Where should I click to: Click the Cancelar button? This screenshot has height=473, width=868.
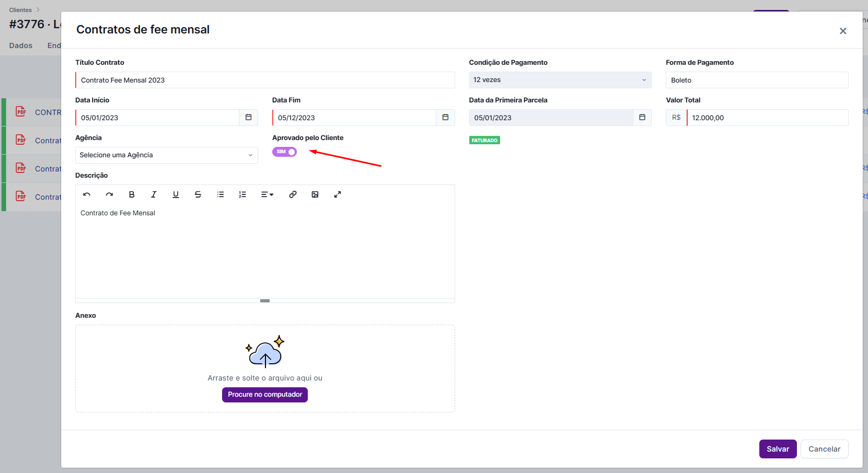point(824,449)
